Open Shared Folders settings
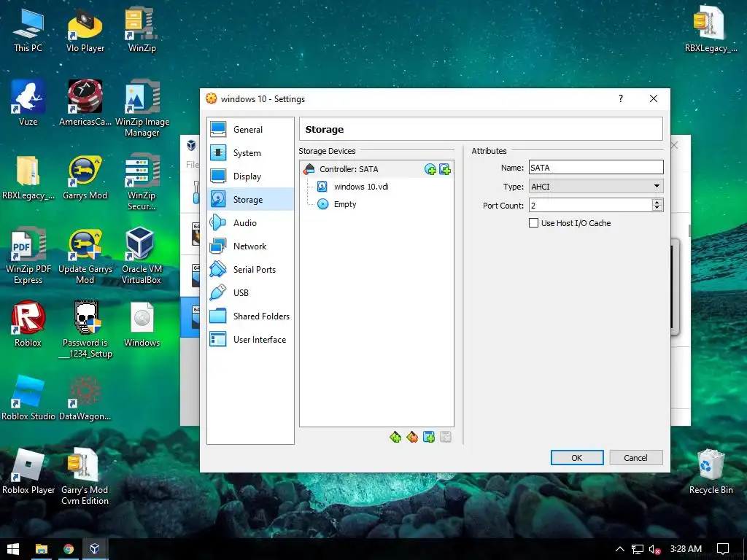This screenshot has width=747, height=560. click(250, 316)
